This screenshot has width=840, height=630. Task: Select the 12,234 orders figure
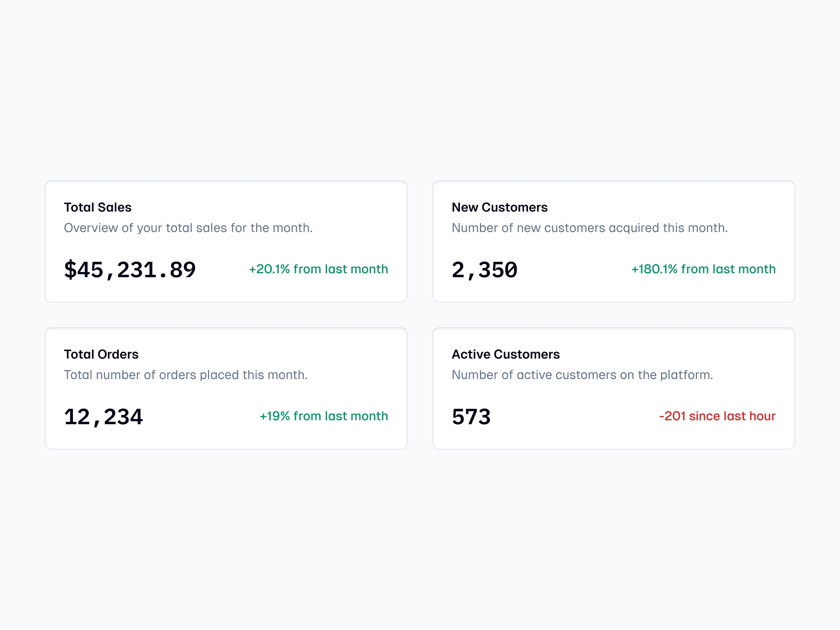tap(103, 417)
